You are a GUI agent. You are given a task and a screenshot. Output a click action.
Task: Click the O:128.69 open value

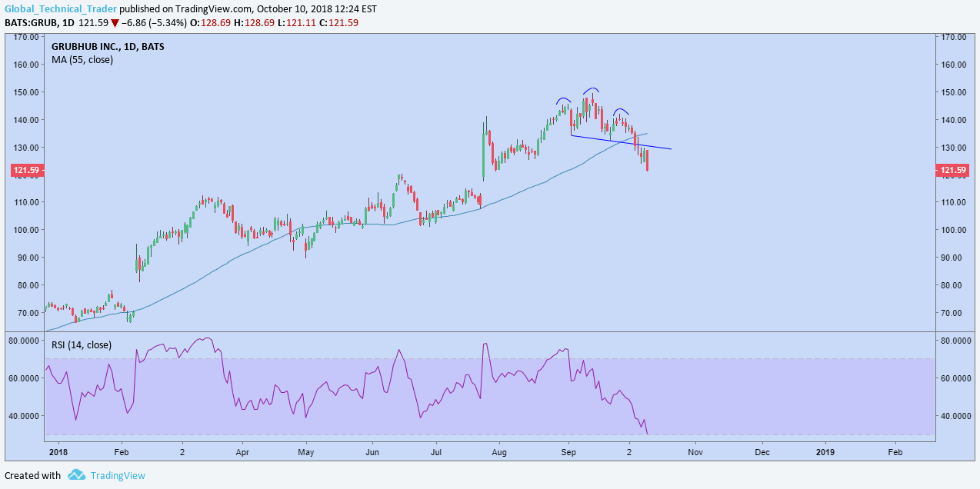(211, 23)
